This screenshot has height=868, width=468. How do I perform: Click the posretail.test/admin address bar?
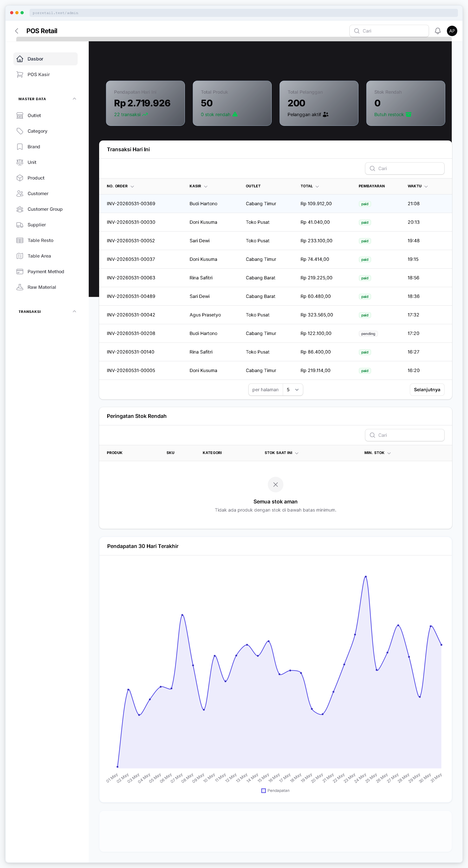coord(244,13)
